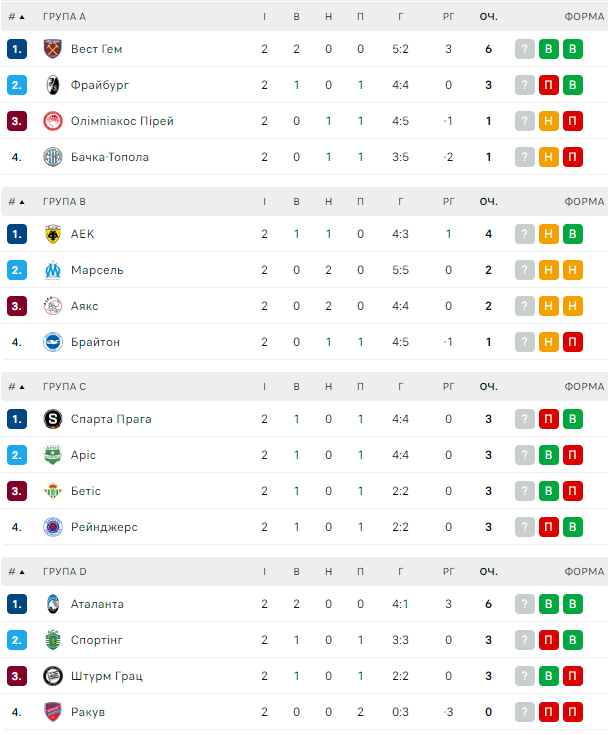
Task: Click Ракув's gray upcoming match badge
Action: 525,712
